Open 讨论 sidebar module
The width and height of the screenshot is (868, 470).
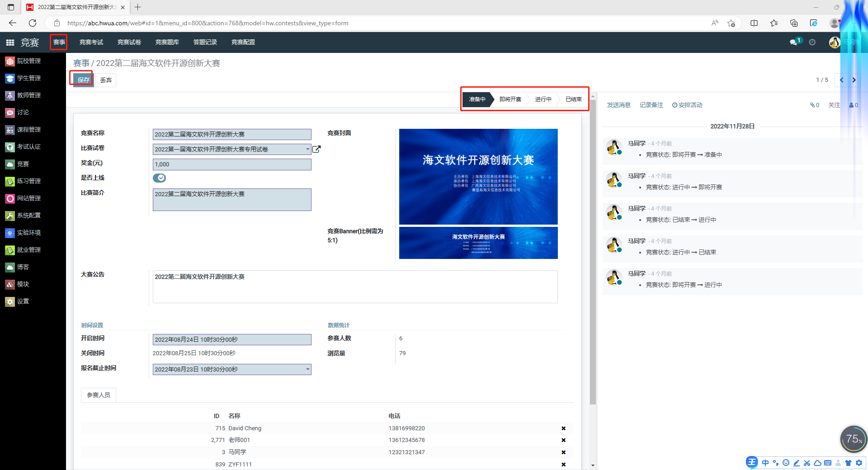click(x=17, y=113)
